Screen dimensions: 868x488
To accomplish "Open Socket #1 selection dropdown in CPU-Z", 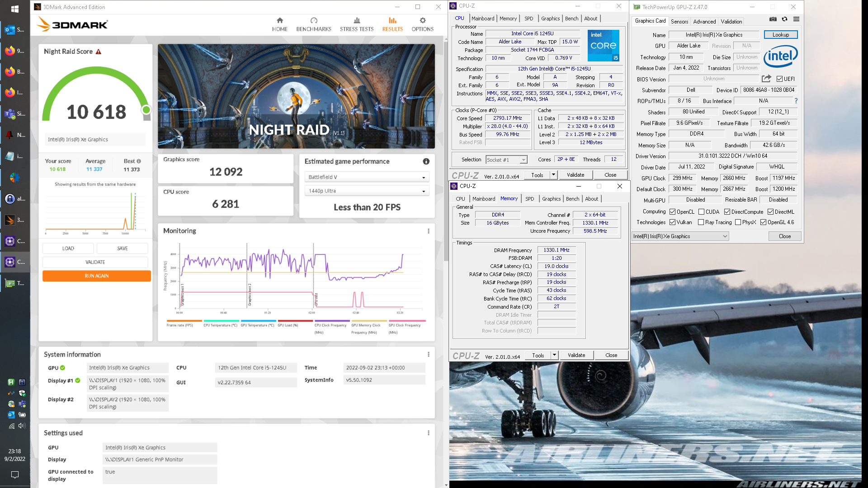I will pyautogui.click(x=506, y=160).
